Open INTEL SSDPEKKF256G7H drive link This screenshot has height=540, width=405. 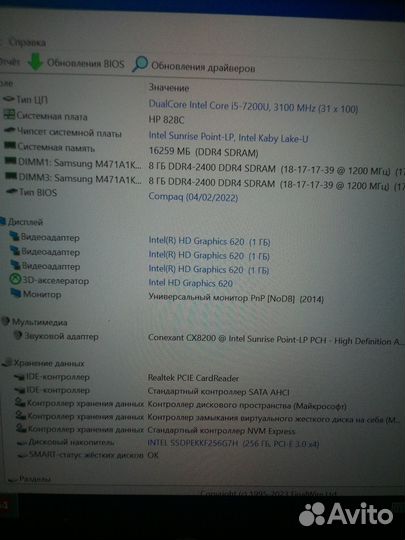(233, 444)
